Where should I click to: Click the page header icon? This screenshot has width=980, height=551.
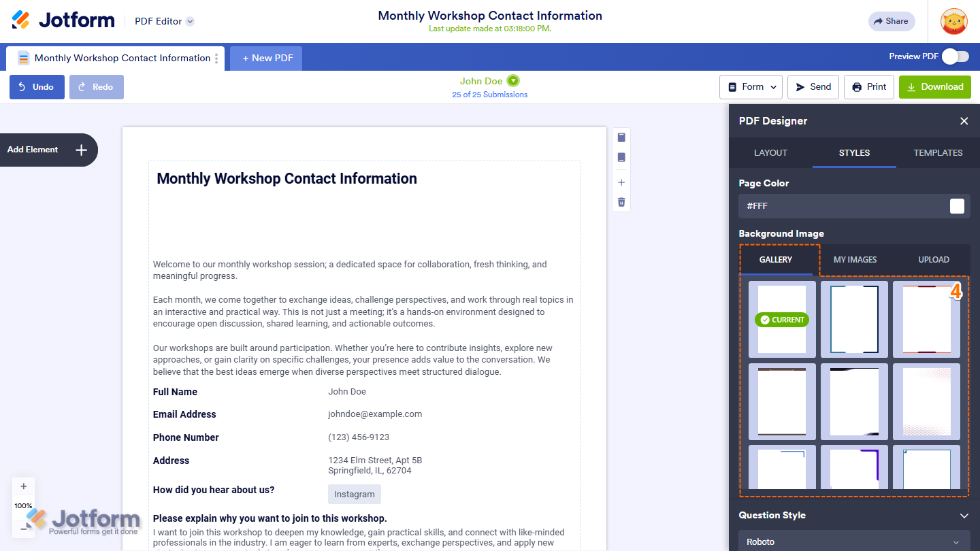coord(621,137)
